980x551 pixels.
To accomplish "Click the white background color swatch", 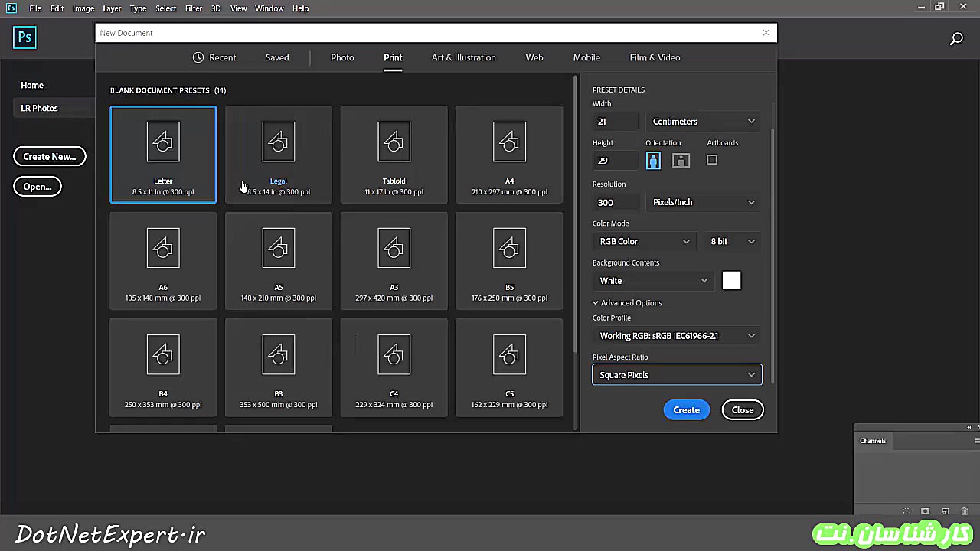I will click(x=731, y=281).
